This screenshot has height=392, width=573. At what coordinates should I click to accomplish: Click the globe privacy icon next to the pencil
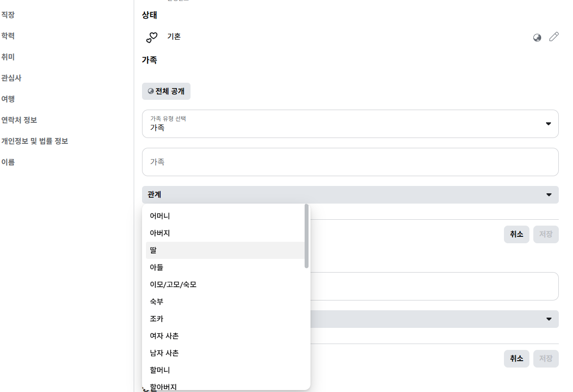click(537, 37)
